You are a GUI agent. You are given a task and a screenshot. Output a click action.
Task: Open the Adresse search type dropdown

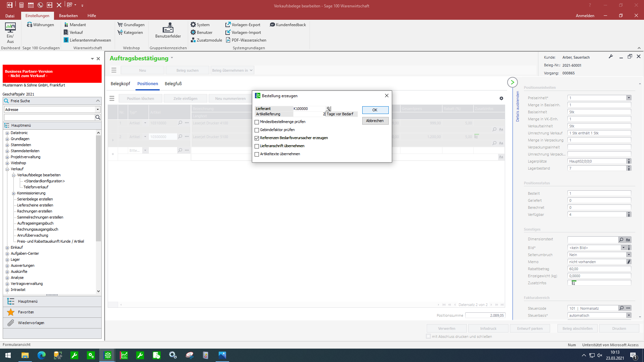click(98, 110)
